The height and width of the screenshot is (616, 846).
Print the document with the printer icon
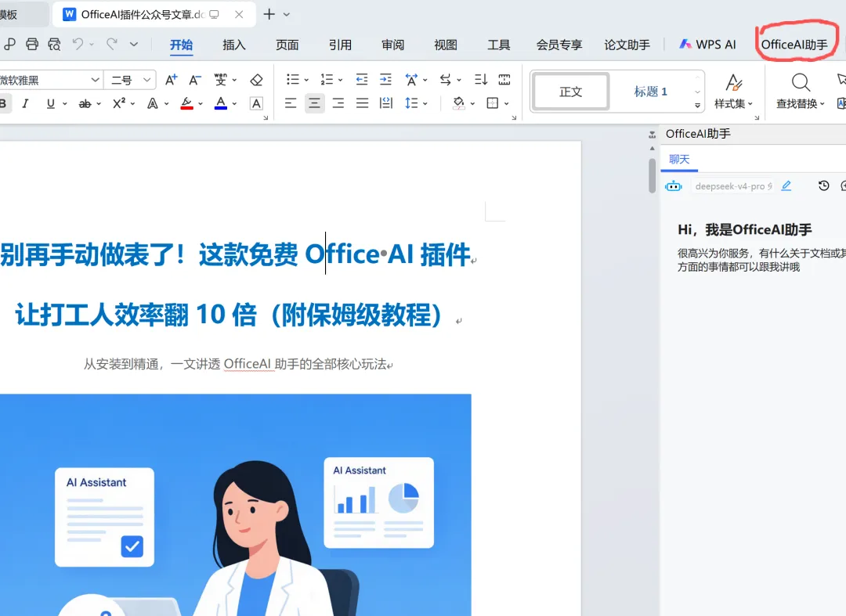(32, 44)
